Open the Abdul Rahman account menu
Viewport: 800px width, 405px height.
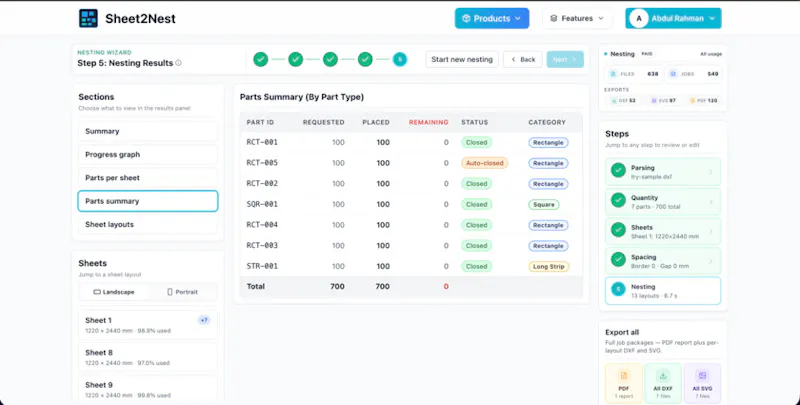pos(673,18)
